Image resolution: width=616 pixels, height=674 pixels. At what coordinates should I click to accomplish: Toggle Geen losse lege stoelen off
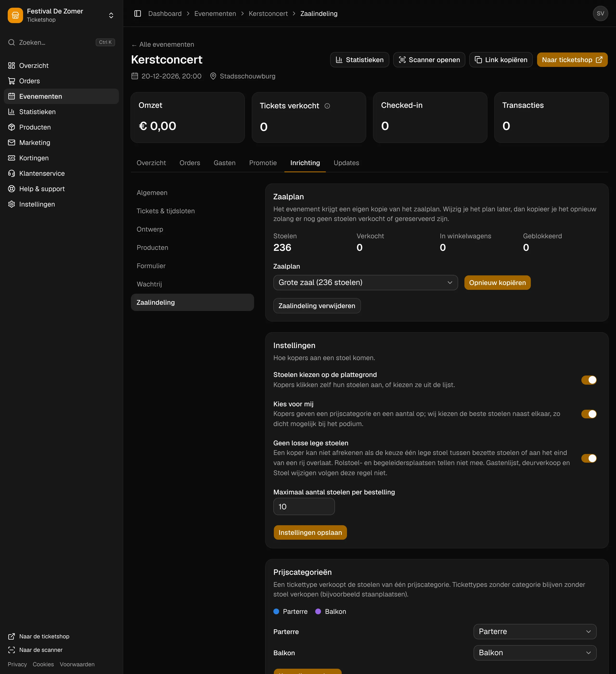pyautogui.click(x=589, y=458)
